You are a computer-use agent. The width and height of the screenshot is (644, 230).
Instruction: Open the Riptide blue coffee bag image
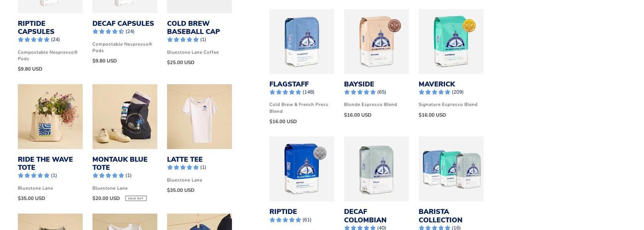point(302,169)
